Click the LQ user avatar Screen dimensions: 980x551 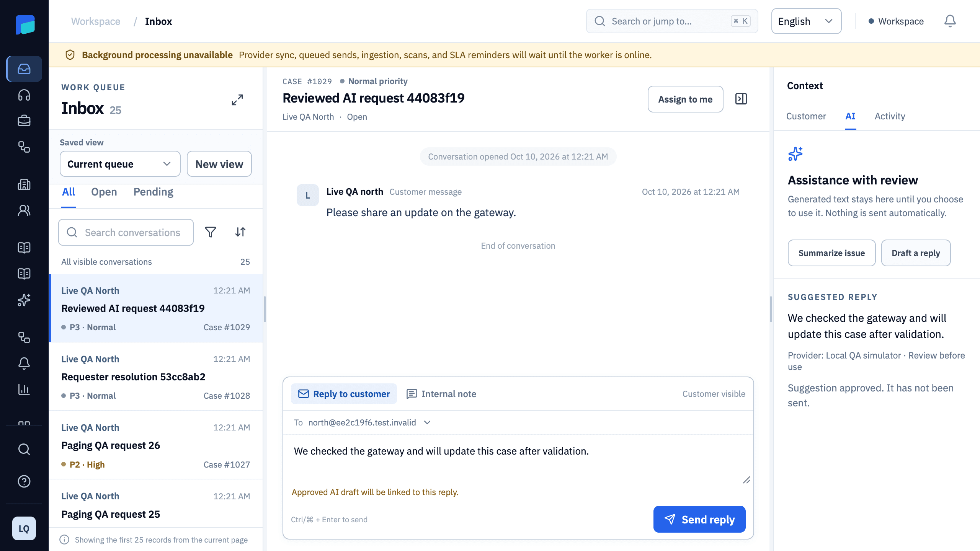[24, 528]
